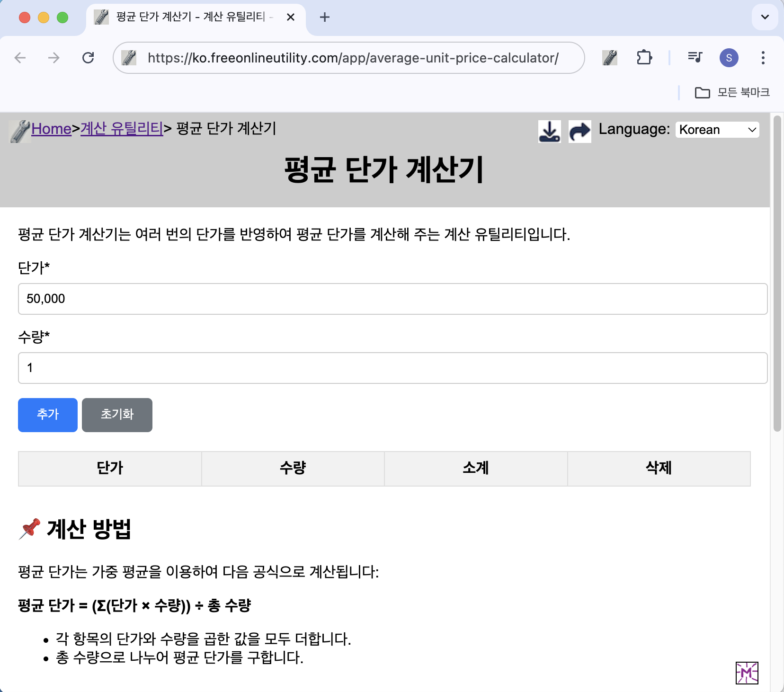Click the download icon in page header

(549, 131)
